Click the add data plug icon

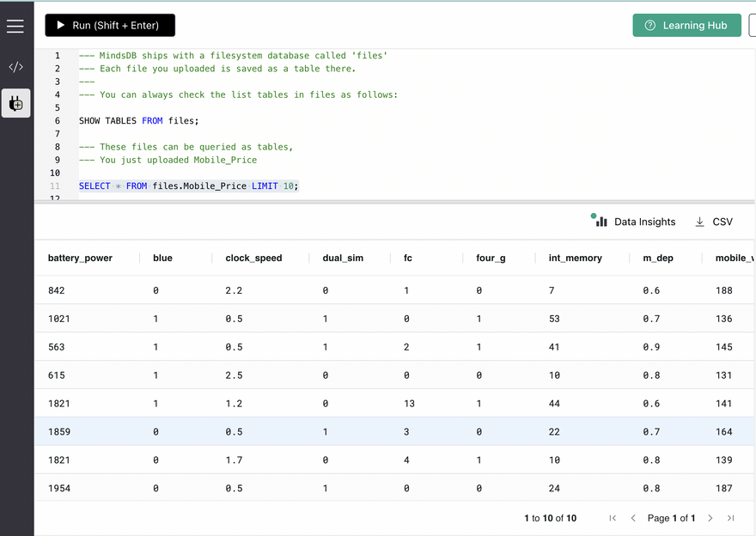(15, 104)
